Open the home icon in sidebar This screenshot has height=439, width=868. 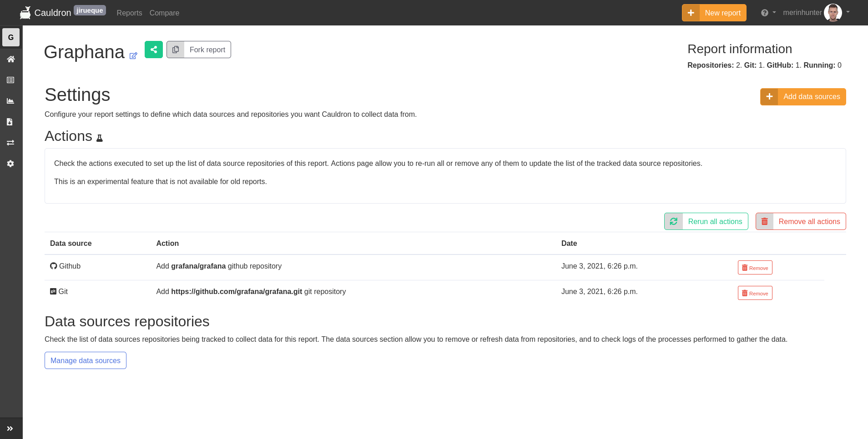tap(11, 59)
